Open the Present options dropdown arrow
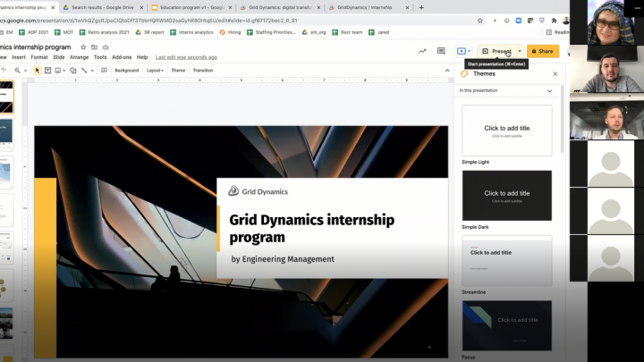The width and height of the screenshot is (644, 362). [x=520, y=51]
